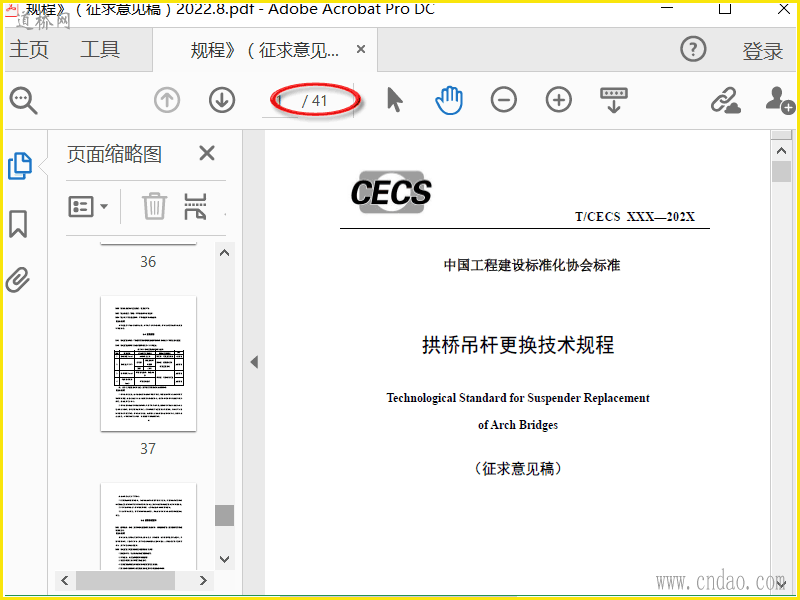Click the text （征求意见稿）
Screen dimensions: 800x600
pyautogui.click(x=518, y=468)
